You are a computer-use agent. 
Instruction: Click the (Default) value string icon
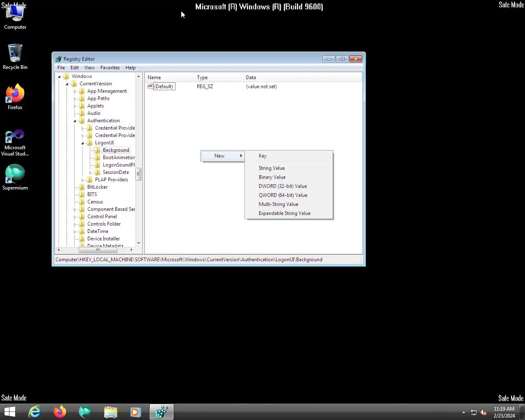click(150, 86)
